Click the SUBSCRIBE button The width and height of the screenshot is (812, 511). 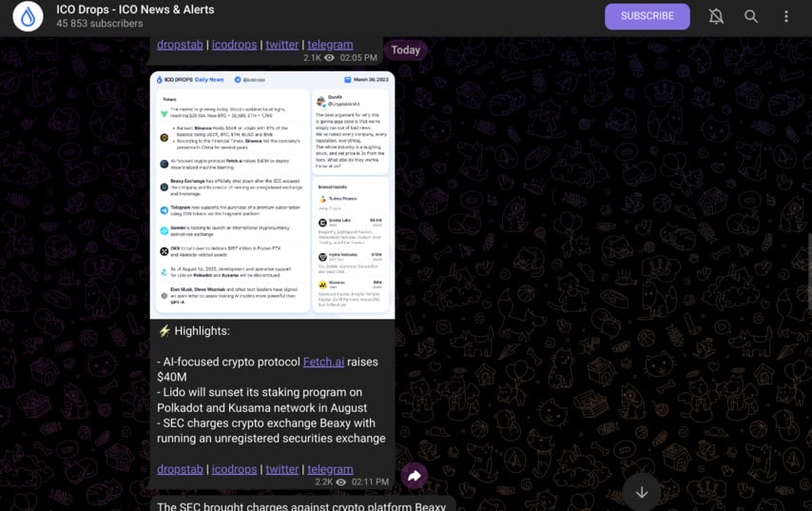coord(647,16)
